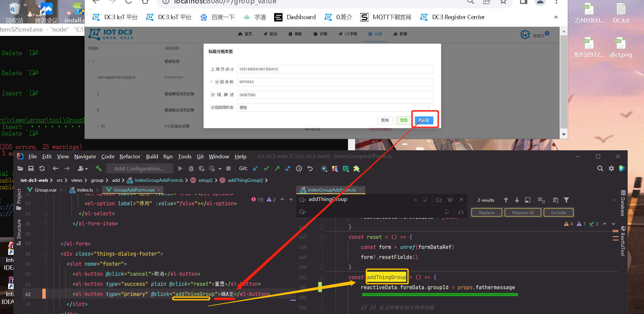Screen dimensions: 644x314
Task: Open search results in Find window icon
Action: [528, 200]
